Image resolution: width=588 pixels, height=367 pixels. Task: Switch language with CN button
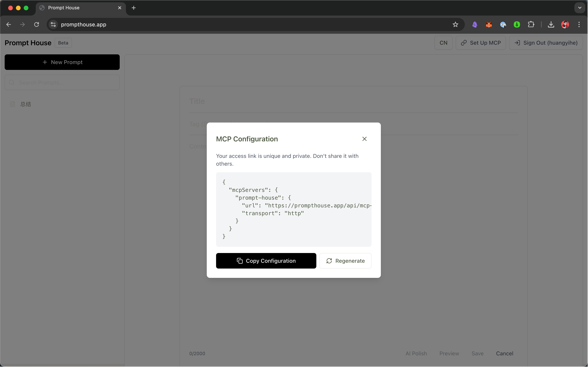443,43
